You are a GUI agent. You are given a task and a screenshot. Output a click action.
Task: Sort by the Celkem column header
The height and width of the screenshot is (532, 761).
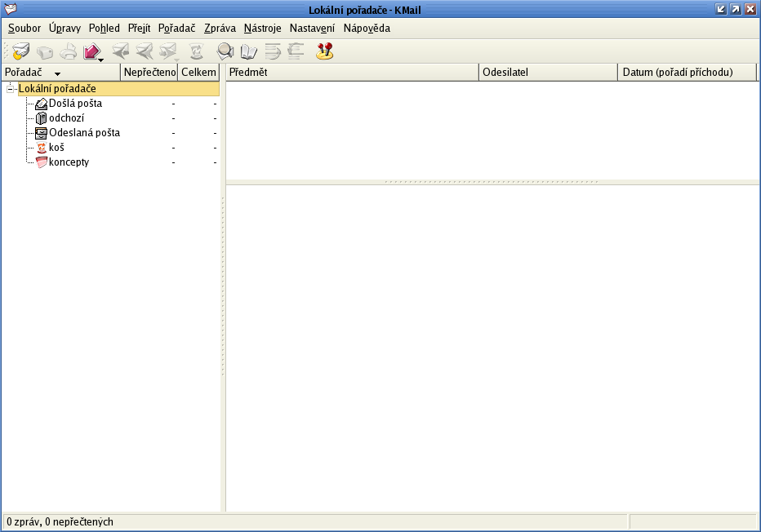pos(198,73)
